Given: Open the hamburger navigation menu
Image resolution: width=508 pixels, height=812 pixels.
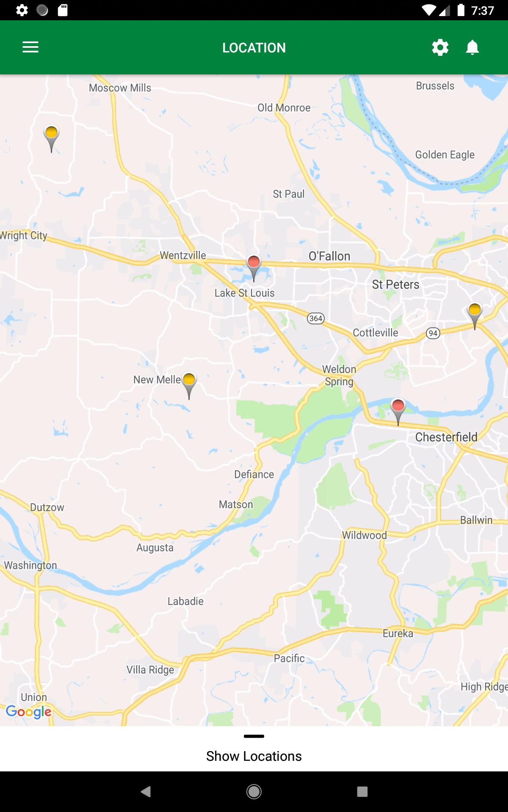Looking at the screenshot, I should tap(30, 47).
